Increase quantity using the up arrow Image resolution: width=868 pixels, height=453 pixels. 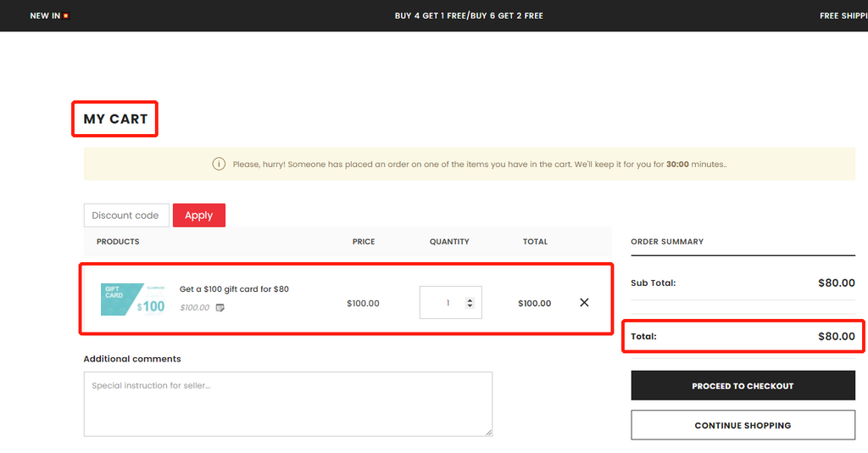[470, 299]
